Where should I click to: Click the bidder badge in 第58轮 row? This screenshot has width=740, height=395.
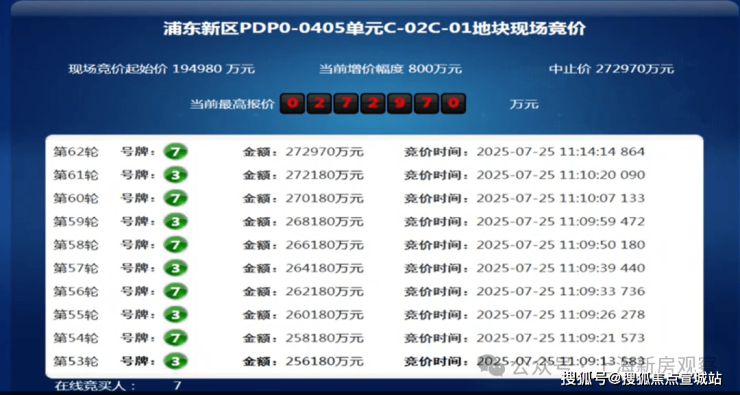click(x=176, y=244)
